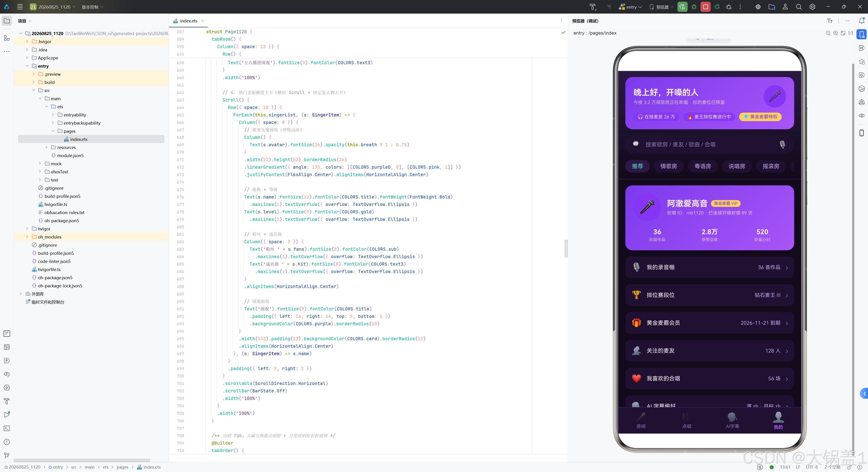Open the problems warning tool window
The image size is (868, 472).
7,442
